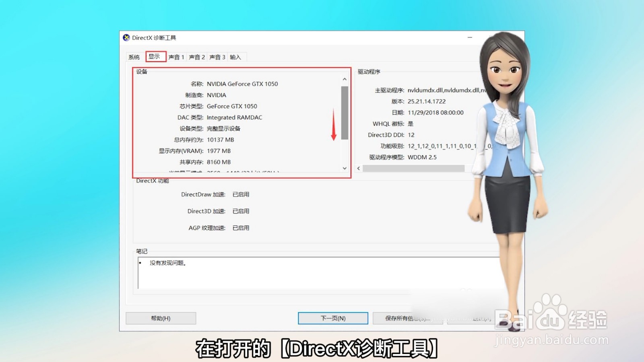The width and height of the screenshot is (644, 362).
Task: Select the shared memory value 8160 MB
Action: coord(219,162)
